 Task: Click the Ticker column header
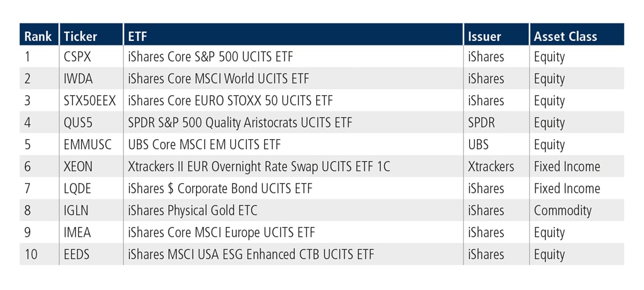[80, 37]
